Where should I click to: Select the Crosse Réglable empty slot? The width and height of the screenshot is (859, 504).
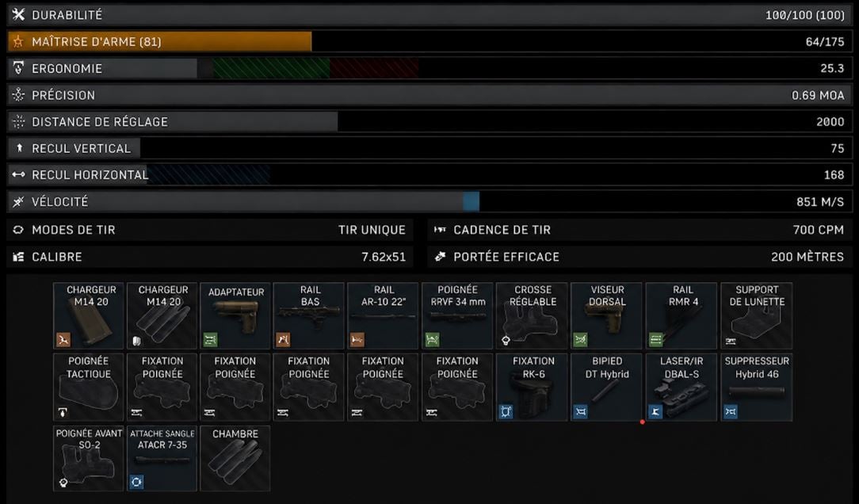[x=532, y=316]
